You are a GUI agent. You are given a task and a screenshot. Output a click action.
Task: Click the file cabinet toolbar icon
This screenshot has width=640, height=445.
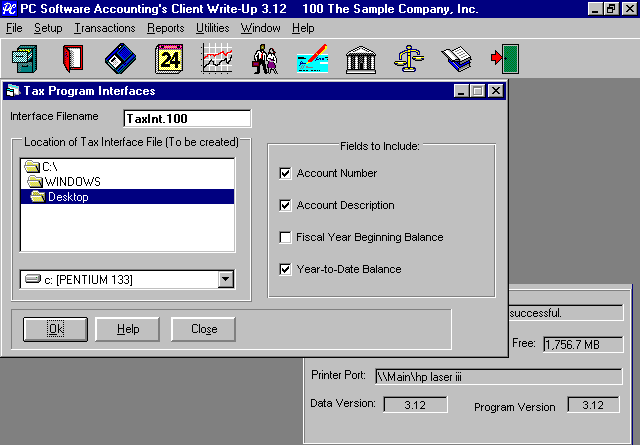pos(25,59)
